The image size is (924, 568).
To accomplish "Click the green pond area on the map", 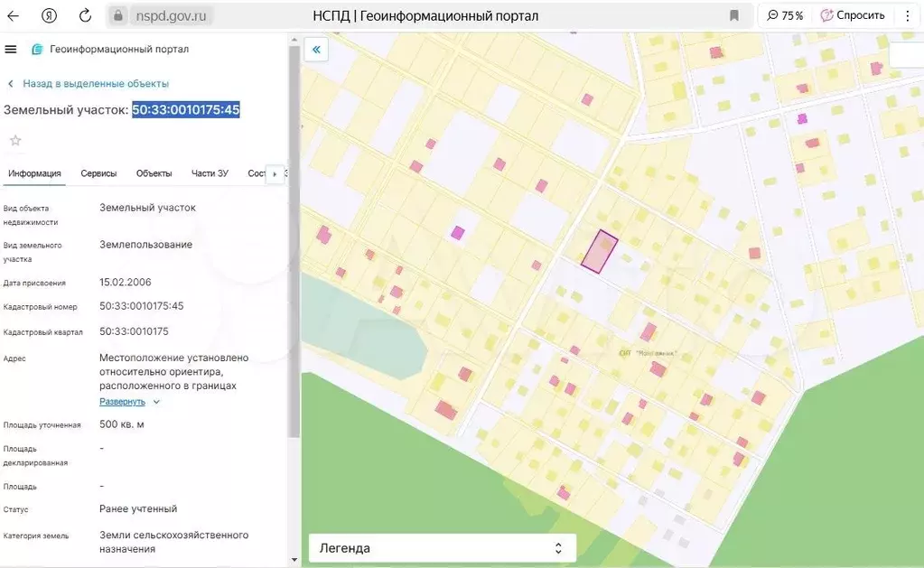I will point(366,330).
